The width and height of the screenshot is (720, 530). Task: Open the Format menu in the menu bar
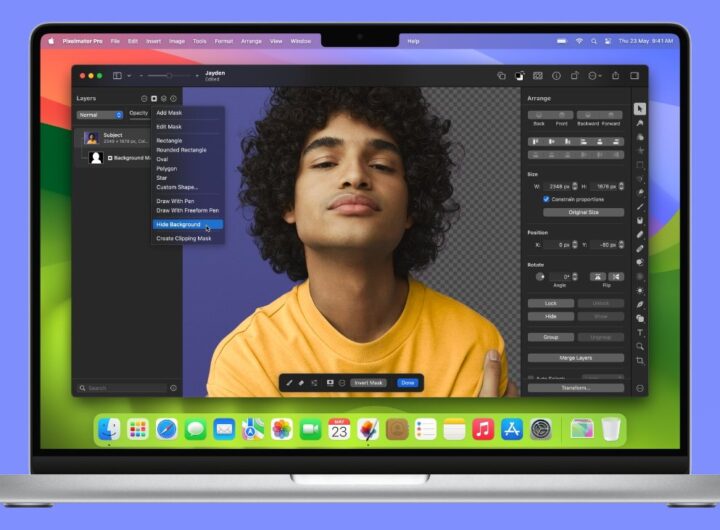pyautogui.click(x=223, y=41)
